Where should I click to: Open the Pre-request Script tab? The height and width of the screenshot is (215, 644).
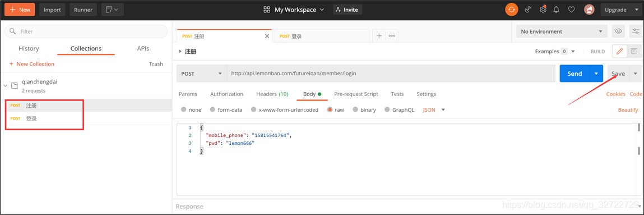[356, 94]
